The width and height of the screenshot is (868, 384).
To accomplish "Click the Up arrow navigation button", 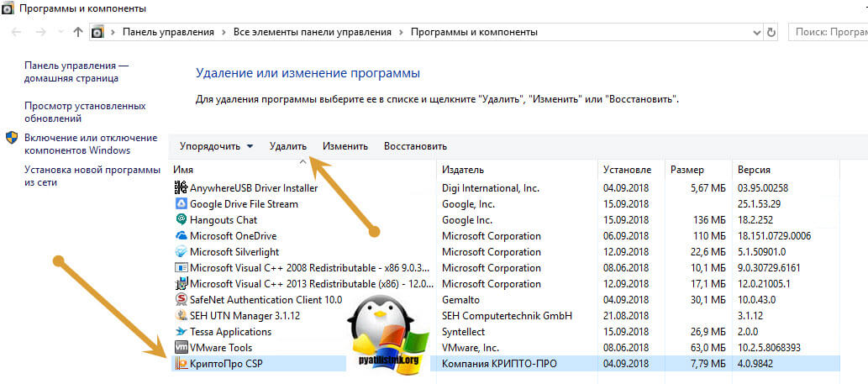I will (x=78, y=33).
